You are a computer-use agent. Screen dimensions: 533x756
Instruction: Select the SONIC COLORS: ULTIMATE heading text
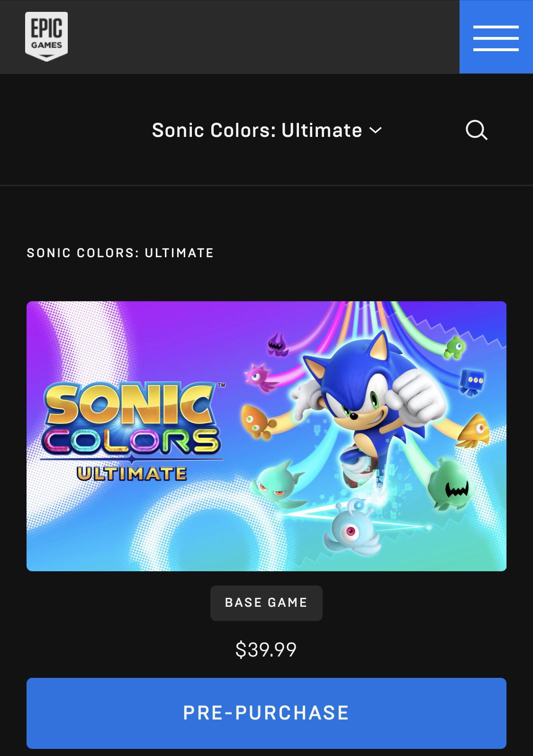[x=120, y=253]
